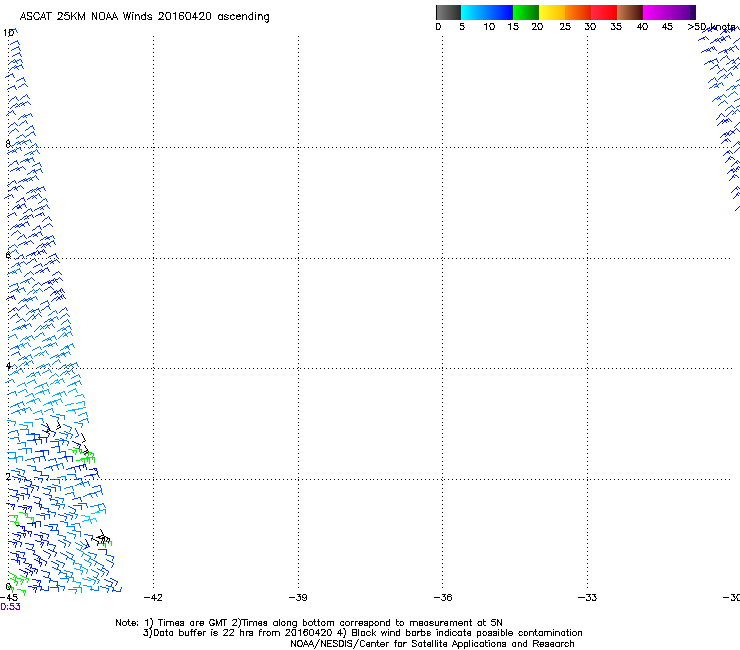Click the longitude label -33
Viewport: 740px width, 650px height.
point(587,598)
